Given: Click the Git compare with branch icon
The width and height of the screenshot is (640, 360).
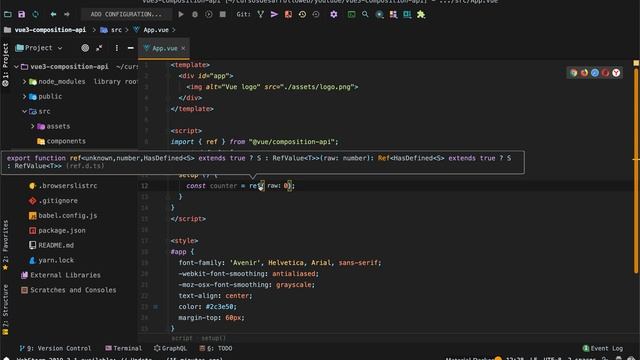Looking at the screenshot, I should 288,14.
